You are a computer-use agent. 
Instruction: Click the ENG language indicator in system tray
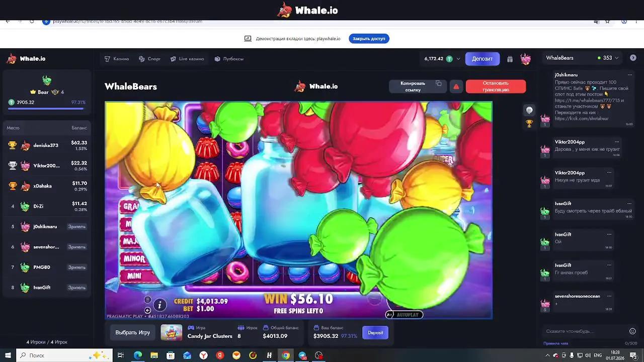pyautogui.click(x=598, y=355)
